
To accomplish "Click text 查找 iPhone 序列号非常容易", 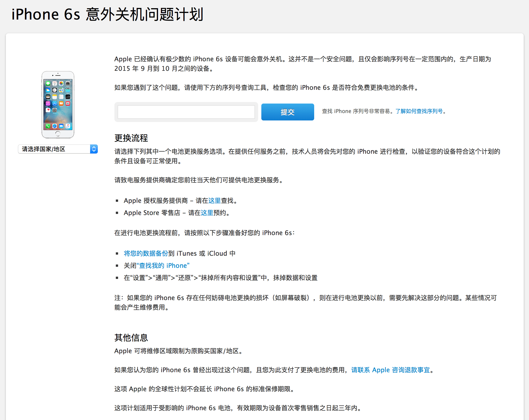I will point(356,111).
